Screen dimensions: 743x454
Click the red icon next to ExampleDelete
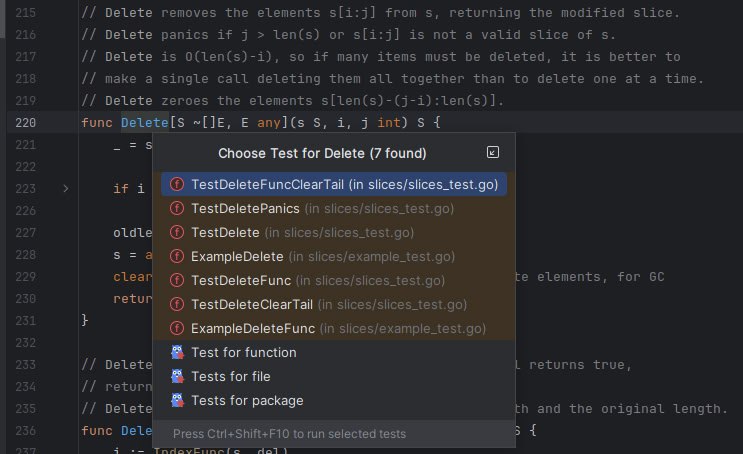click(x=177, y=256)
